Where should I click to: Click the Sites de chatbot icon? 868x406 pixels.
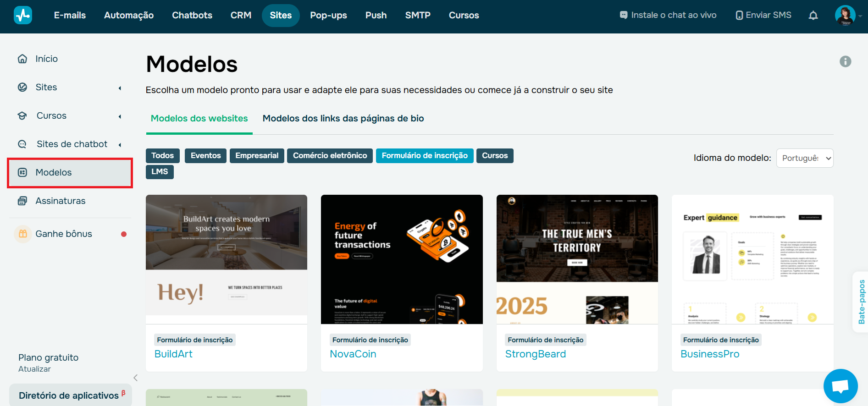point(22,144)
